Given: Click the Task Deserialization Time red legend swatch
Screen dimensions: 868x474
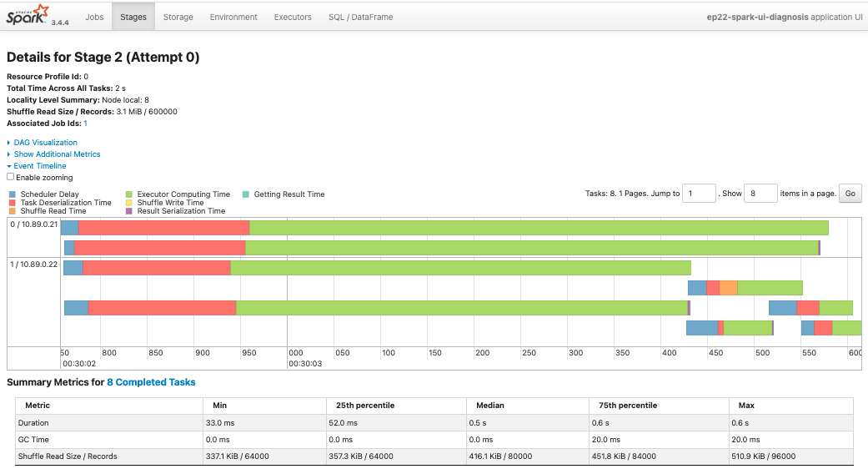Looking at the screenshot, I should (13, 203).
